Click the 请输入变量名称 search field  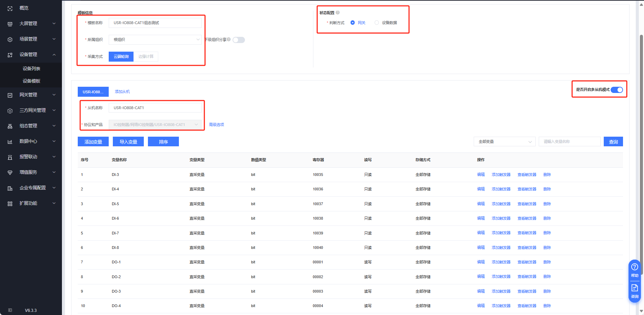570,141
